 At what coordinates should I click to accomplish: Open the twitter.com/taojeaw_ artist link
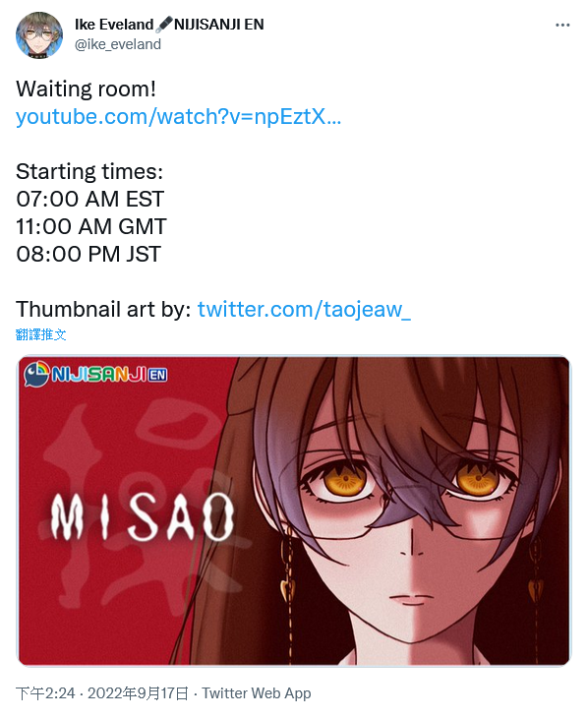(x=304, y=309)
